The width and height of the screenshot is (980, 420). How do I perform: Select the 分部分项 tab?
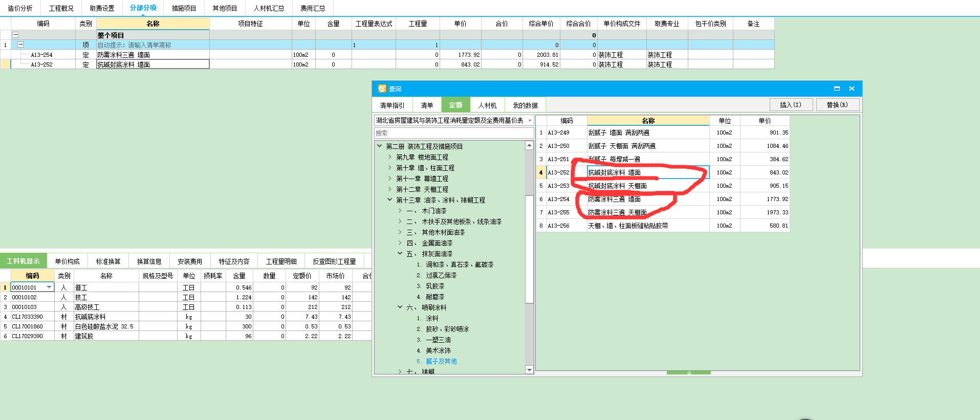coord(143,8)
